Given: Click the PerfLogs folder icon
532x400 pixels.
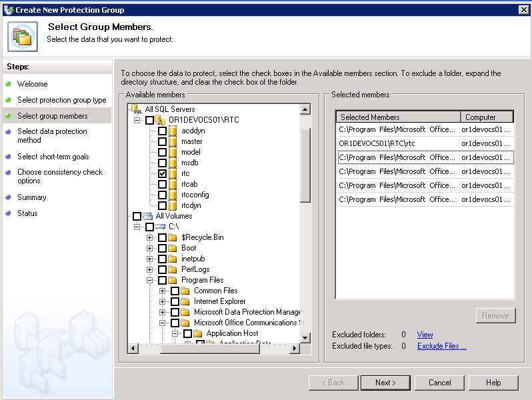Looking at the screenshot, I should pyautogui.click(x=173, y=269).
